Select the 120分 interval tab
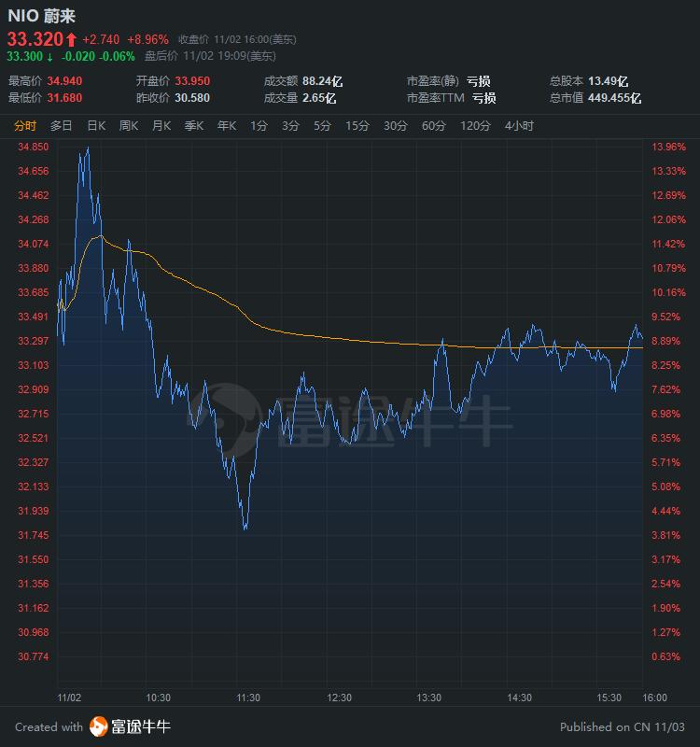This screenshot has height=747, width=700. [x=475, y=126]
